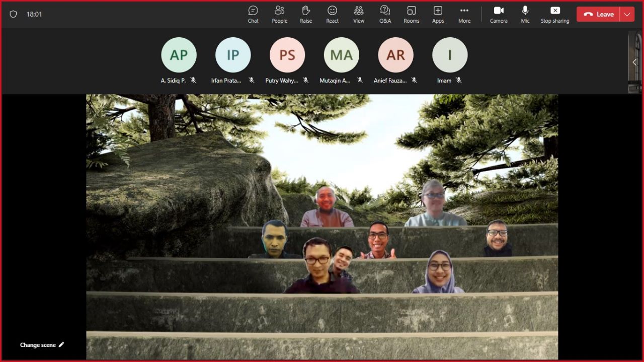This screenshot has height=362, width=644.
Task: Click the muted mic icon beside Putry Wahy
Action: [305, 80]
